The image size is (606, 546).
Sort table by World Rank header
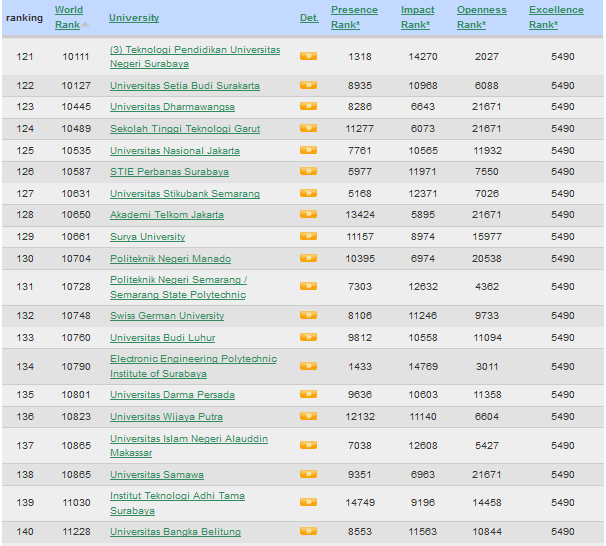(x=69, y=17)
